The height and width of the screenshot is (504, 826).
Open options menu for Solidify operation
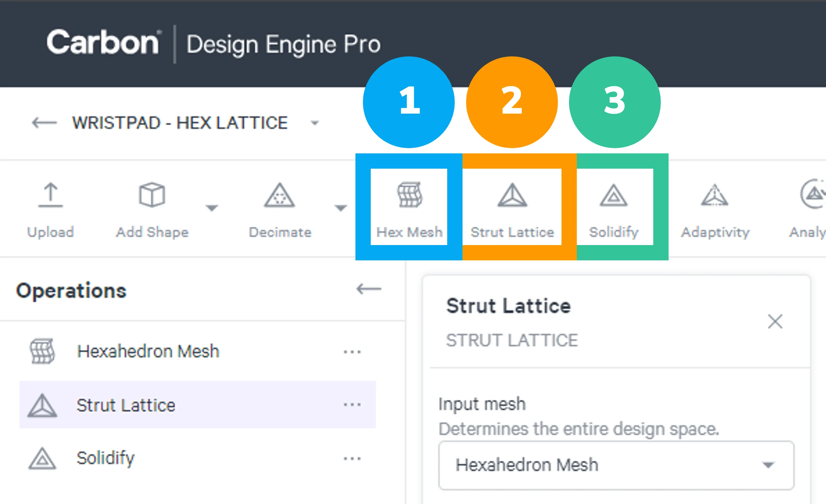pyautogui.click(x=352, y=458)
